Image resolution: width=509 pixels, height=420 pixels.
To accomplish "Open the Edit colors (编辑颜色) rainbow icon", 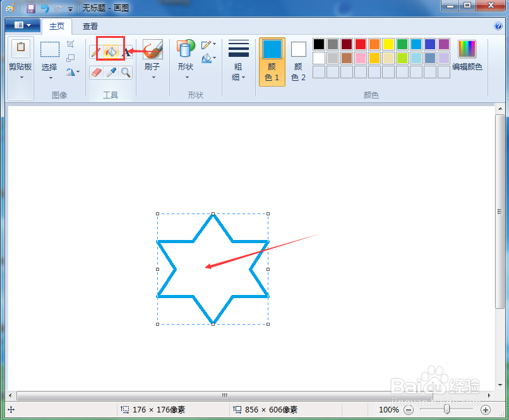I will (467, 49).
